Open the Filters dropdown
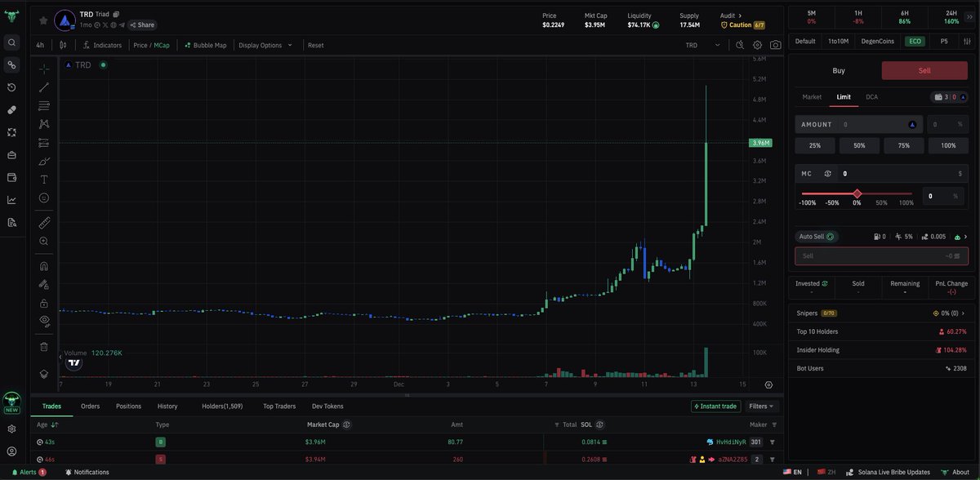The height and width of the screenshot is (480, 980). pos(762,406)
